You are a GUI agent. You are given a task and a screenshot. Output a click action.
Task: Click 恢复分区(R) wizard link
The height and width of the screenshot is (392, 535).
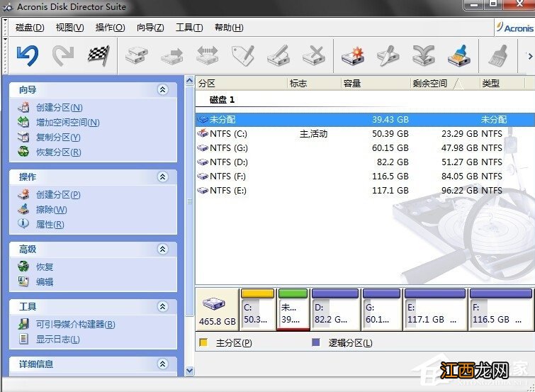(59, 152)
